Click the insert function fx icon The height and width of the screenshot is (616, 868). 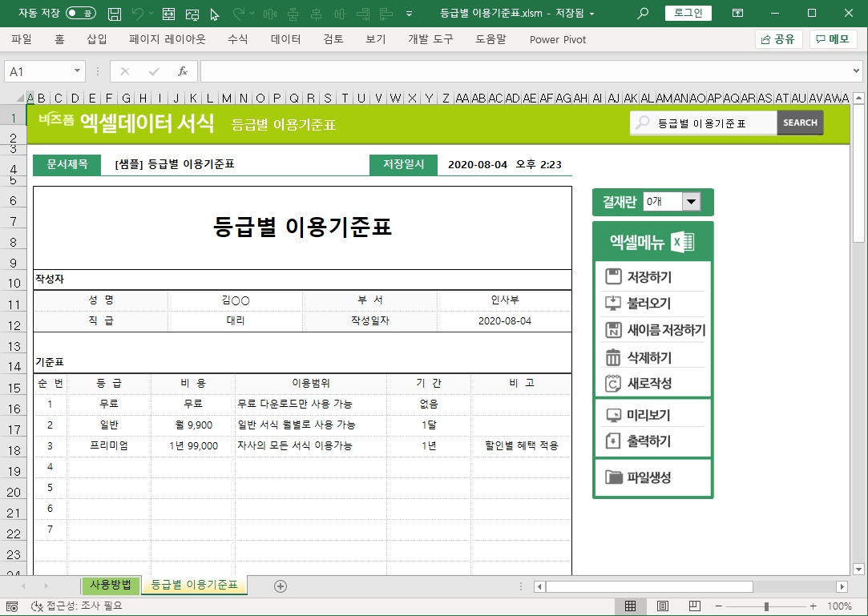click(182, 71)
